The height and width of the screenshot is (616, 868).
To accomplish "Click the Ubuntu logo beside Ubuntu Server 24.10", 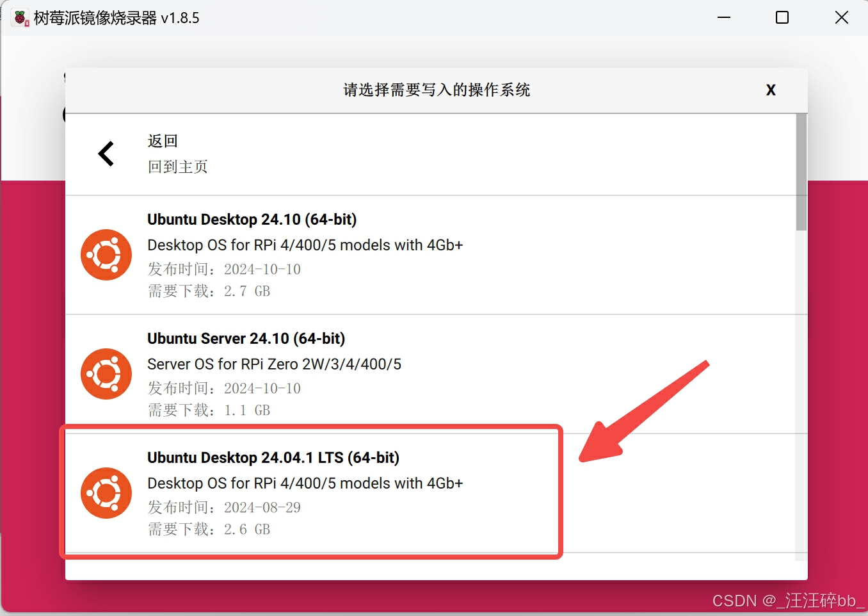I will tap(106, 373).
